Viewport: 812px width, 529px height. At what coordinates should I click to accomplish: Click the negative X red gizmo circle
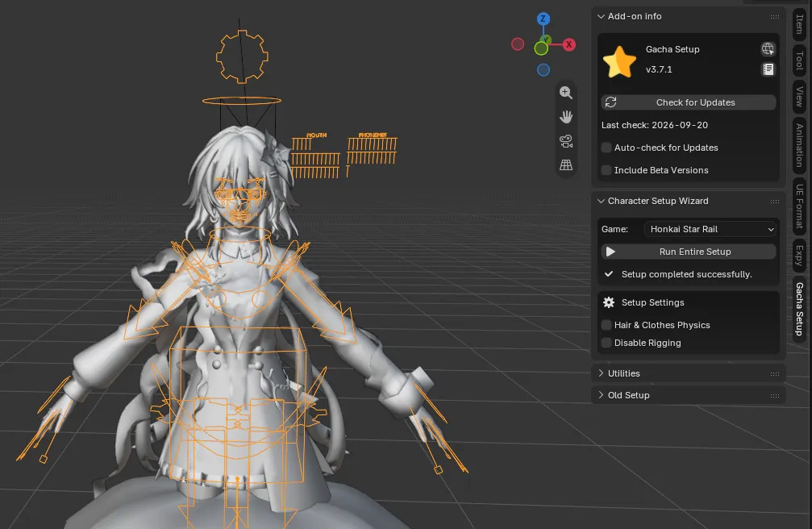point(518,44)
